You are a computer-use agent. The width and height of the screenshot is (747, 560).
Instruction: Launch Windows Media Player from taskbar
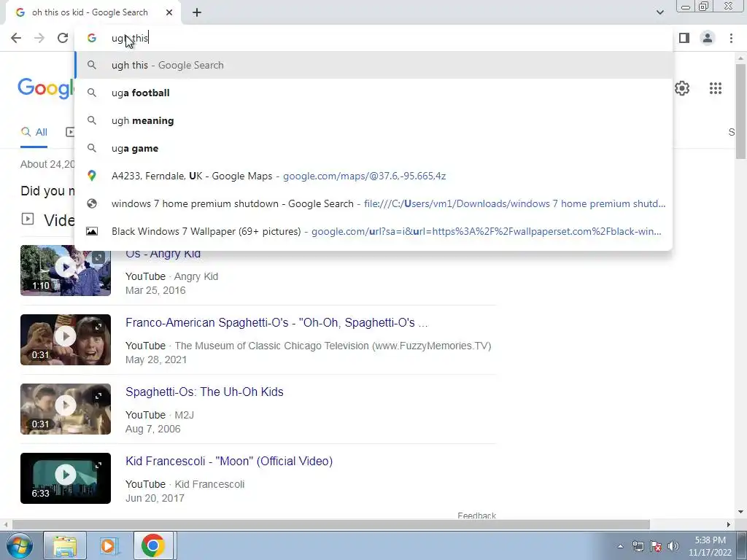click(109, 545)
